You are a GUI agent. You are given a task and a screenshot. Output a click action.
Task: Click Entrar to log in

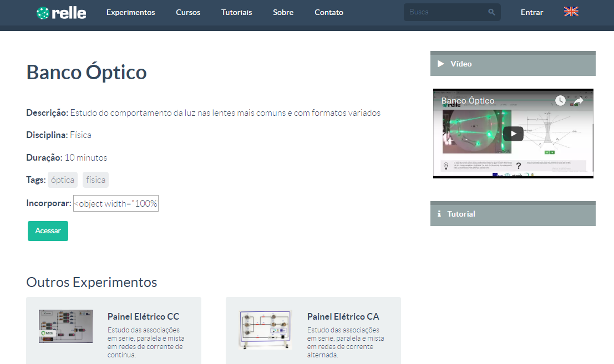tap(532, 12)
